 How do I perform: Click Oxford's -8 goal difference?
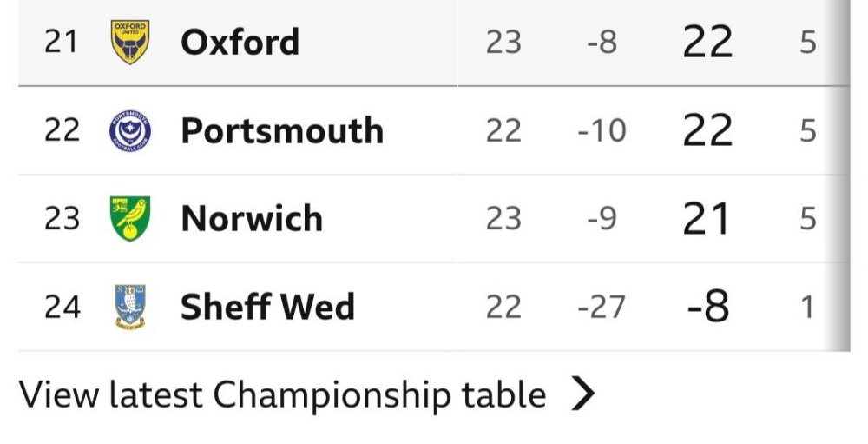point(602,43)
